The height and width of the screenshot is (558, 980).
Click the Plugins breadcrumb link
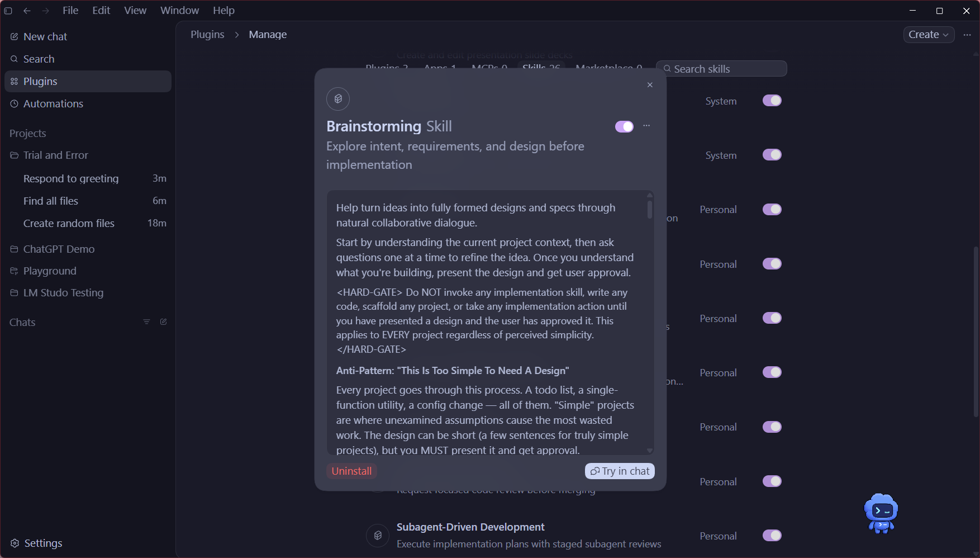pos(207,35)
